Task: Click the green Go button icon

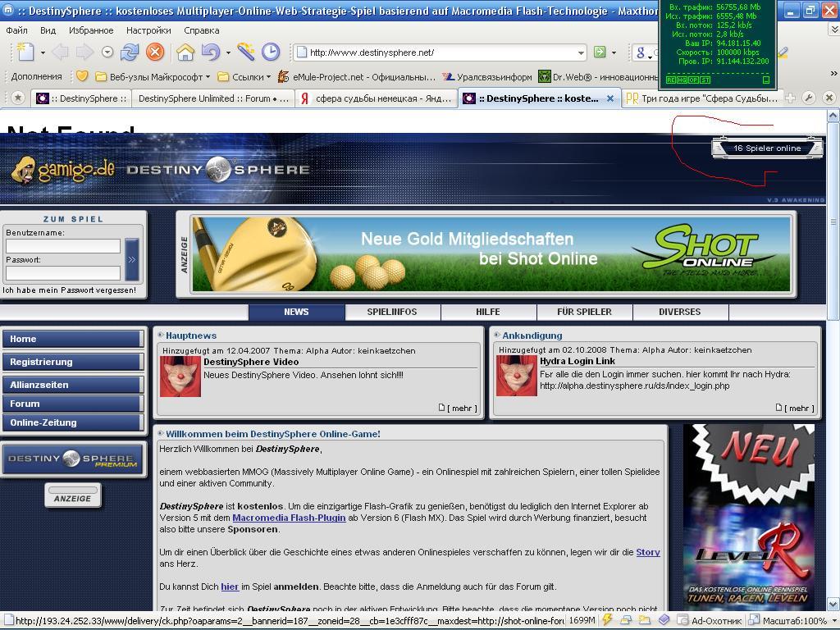Action: 600,52
